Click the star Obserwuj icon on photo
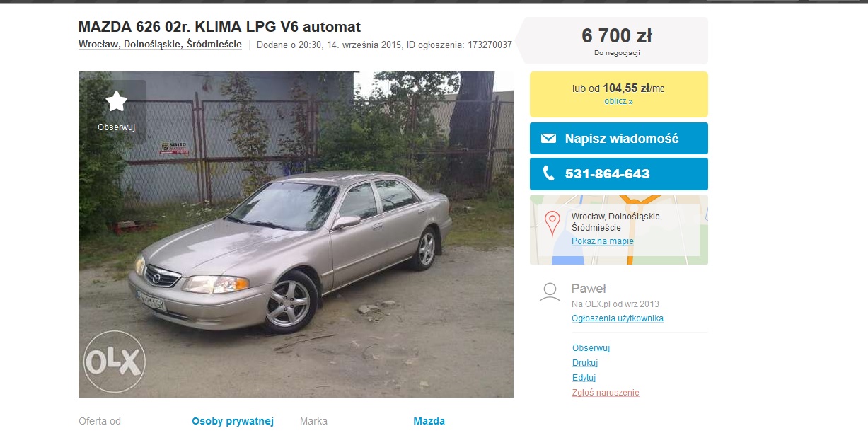Viewport: 868px width, 433px height. click(116, 101)
